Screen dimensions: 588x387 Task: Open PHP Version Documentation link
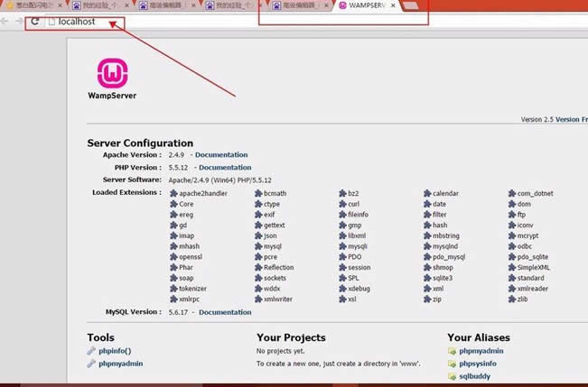pos(225,168)
